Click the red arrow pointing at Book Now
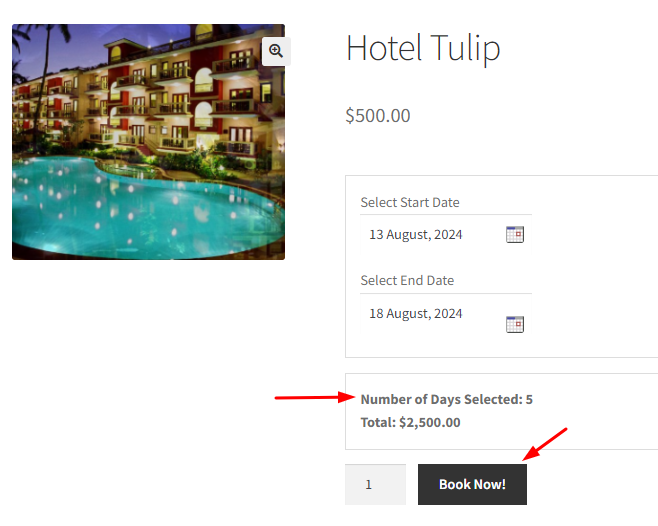This screenshot has width=658, height=526. (x=545, y=444)
